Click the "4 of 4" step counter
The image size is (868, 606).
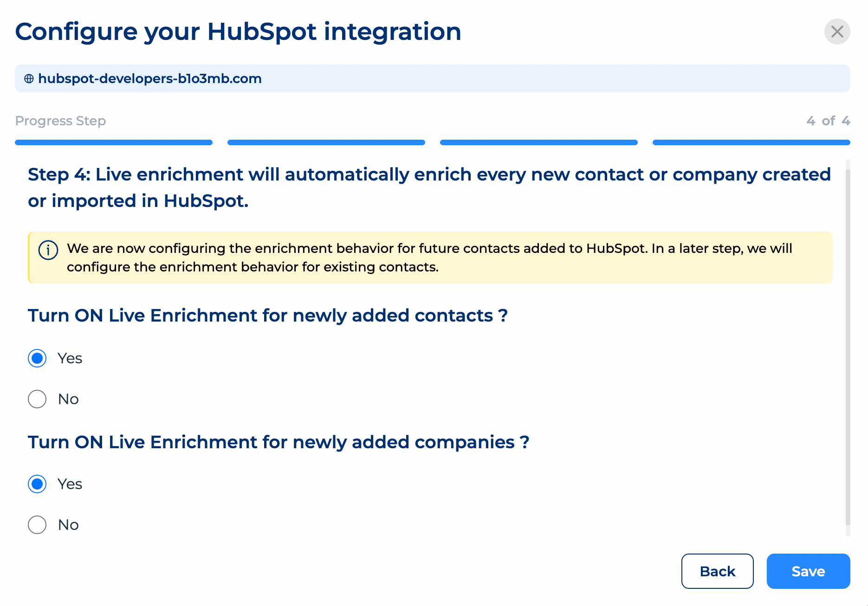[828, 121]
